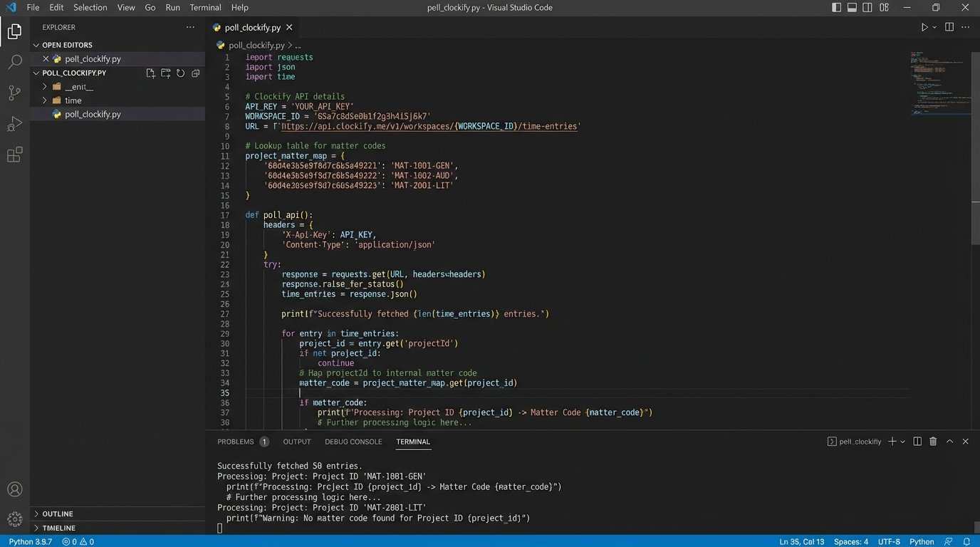
Task: Click New File icon in Explorer header
Action: click(x=150, y=73)
